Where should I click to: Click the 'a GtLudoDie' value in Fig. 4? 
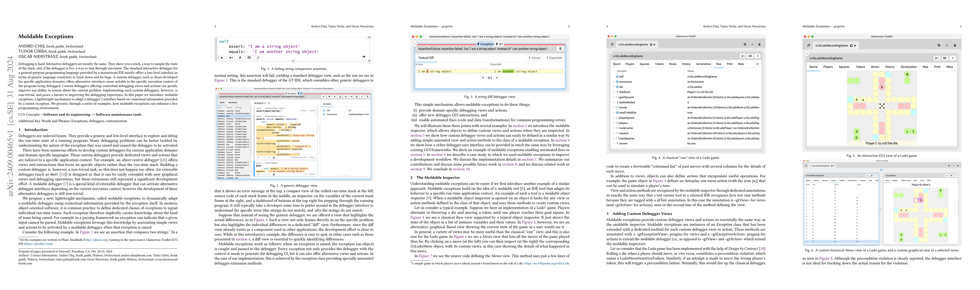[695, 87]
